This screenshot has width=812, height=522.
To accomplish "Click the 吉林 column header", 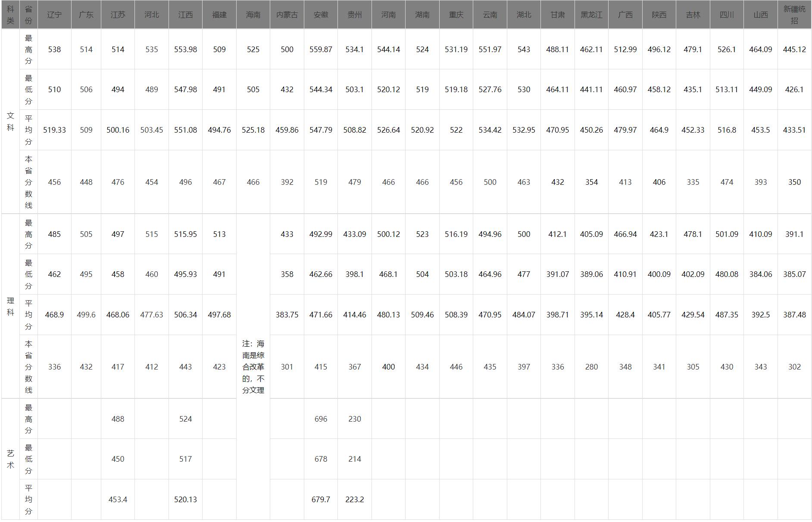I will click(x=693, y=15).
